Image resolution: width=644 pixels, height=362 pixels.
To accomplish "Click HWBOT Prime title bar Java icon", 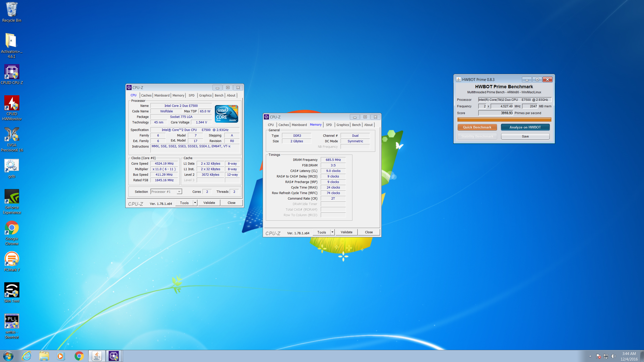I will [458, 79].
